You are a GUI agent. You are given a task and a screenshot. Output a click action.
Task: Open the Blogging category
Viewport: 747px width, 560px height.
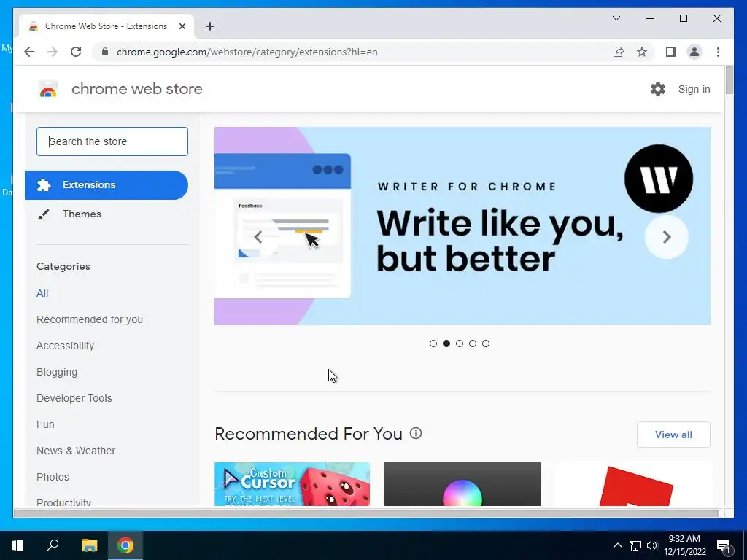click(x=57, y=372)
